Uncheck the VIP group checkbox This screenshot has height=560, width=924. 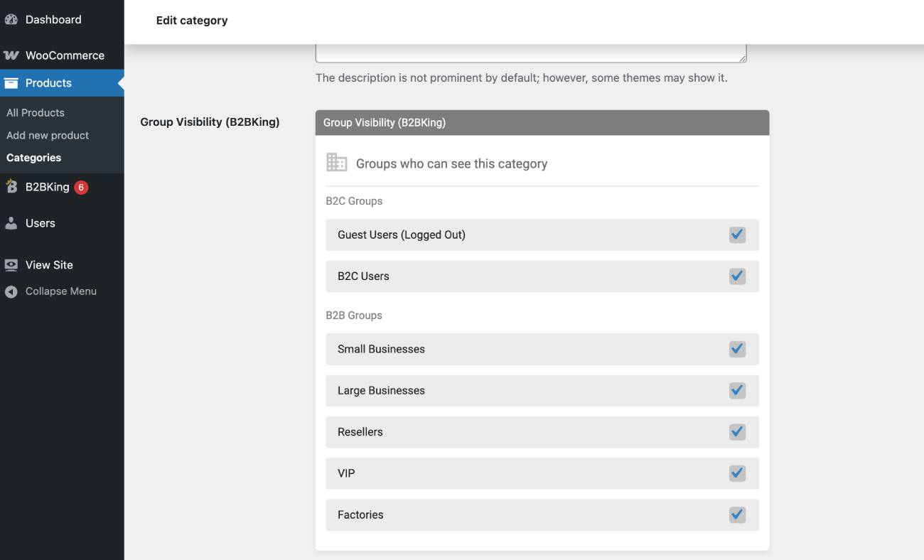737,473
